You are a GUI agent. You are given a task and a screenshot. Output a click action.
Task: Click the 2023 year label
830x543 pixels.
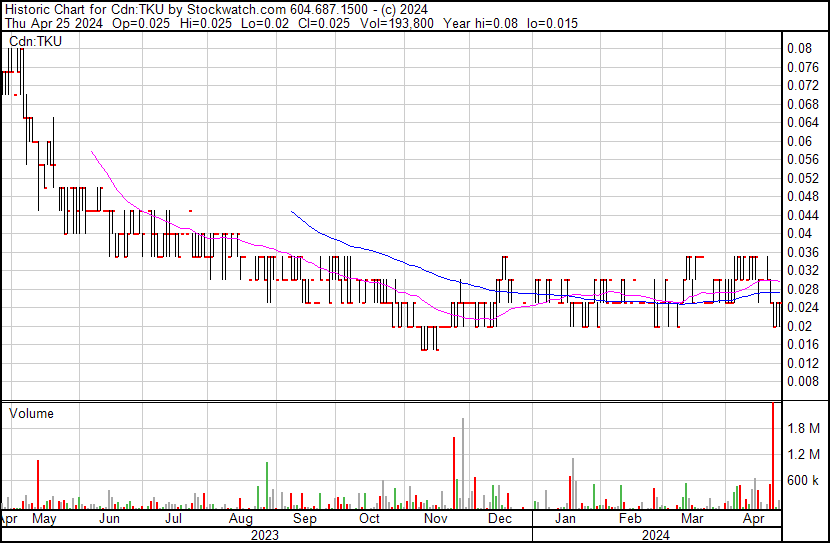click(264, 535)
